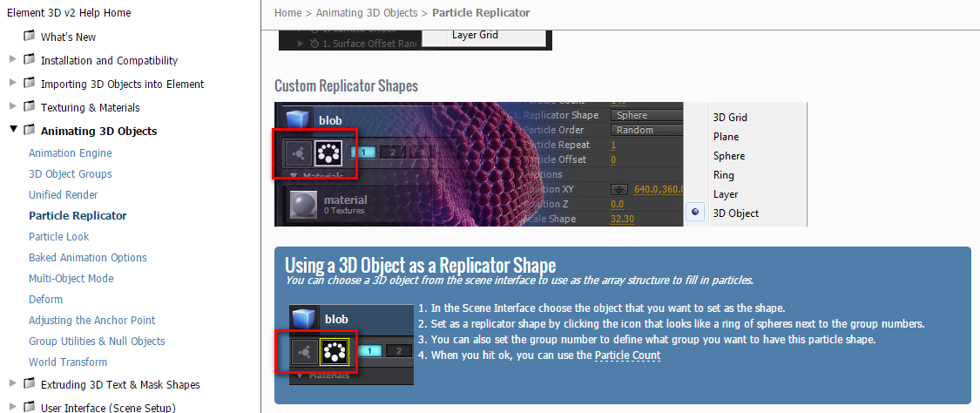
Task: Click group number 2 in top screenshot
Action: click(x=393, y=152)
